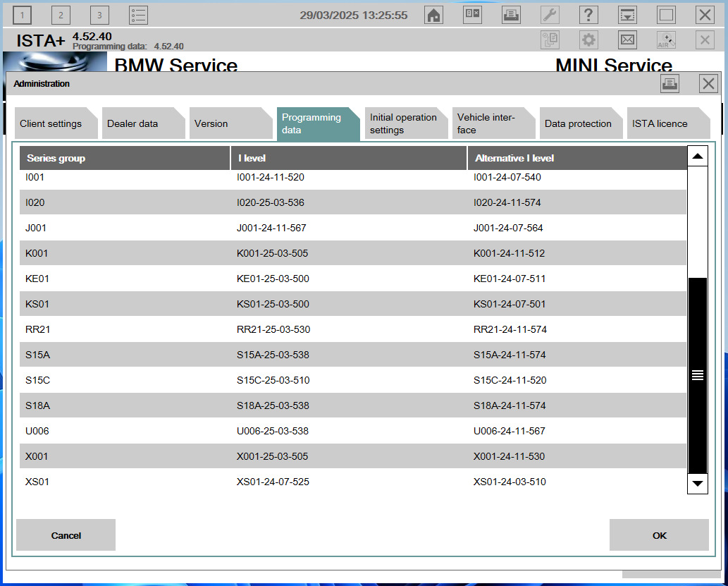This screenshot has height=586, width=728.
Task: Open settings via gear icon in ISTA+ row
Action: pyautogui.click(x=588, y=40)
